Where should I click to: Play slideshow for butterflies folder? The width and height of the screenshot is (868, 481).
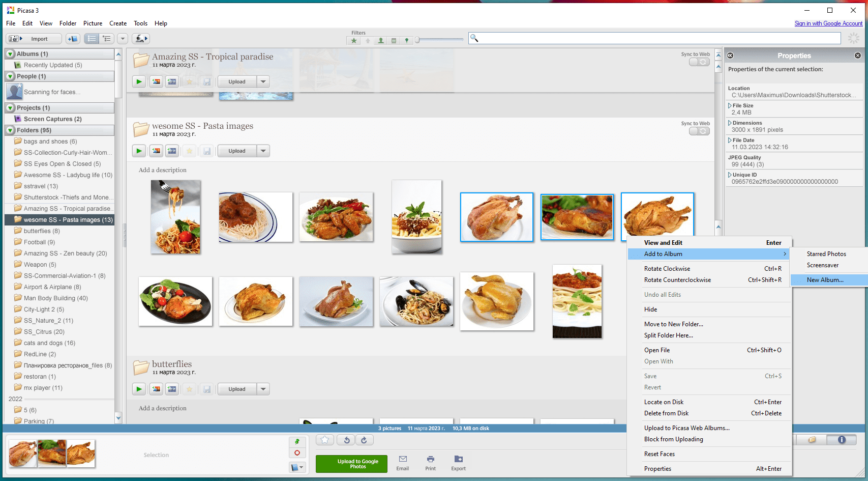pyautogui.click(x=139, y=389)
